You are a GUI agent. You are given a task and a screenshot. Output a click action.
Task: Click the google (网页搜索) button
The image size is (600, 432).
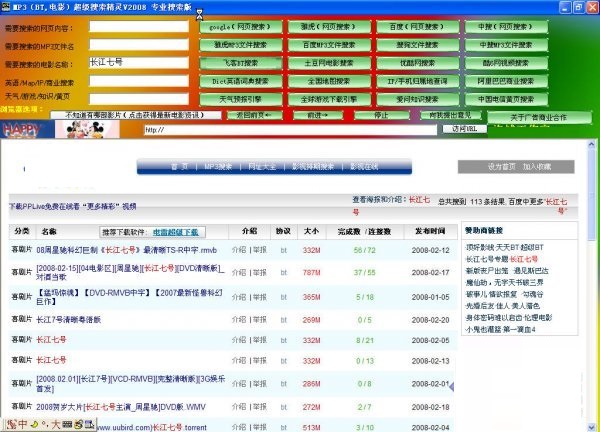click(x=241, y=27)
